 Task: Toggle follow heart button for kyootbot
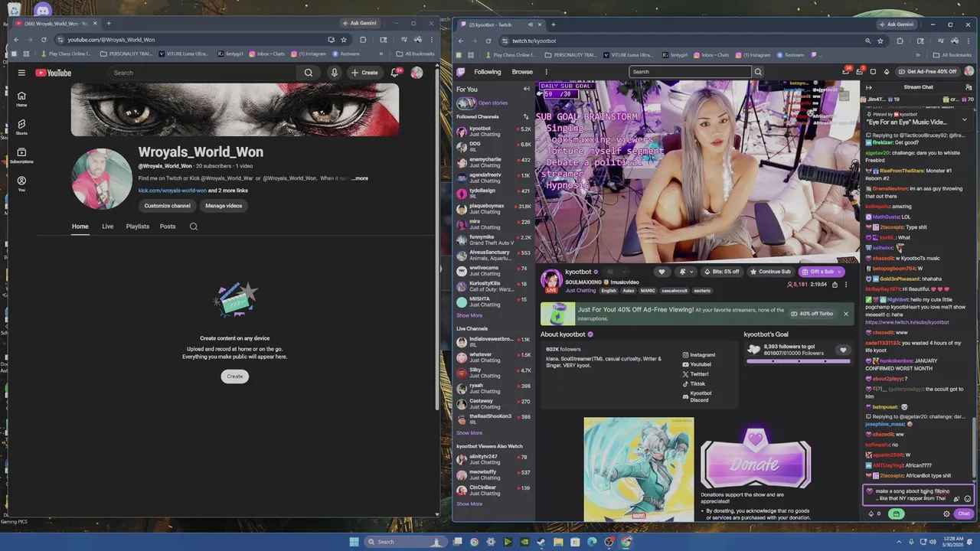tap(661, 272)
